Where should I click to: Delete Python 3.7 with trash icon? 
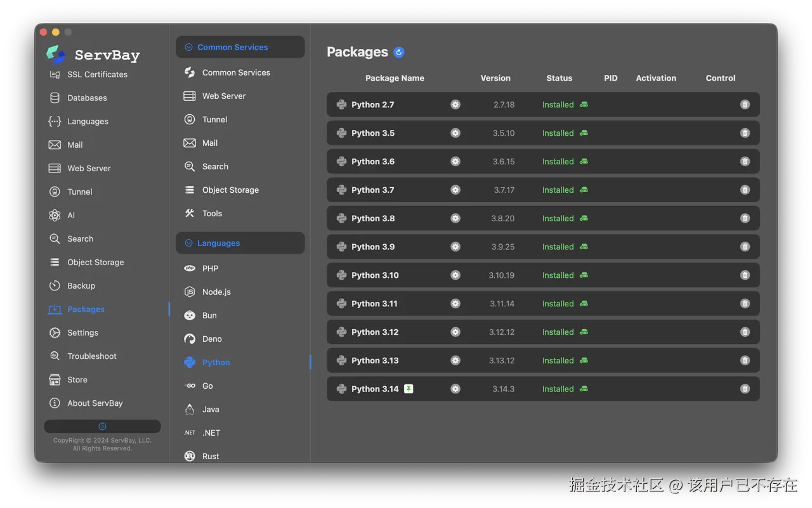[x=745, y=190]
